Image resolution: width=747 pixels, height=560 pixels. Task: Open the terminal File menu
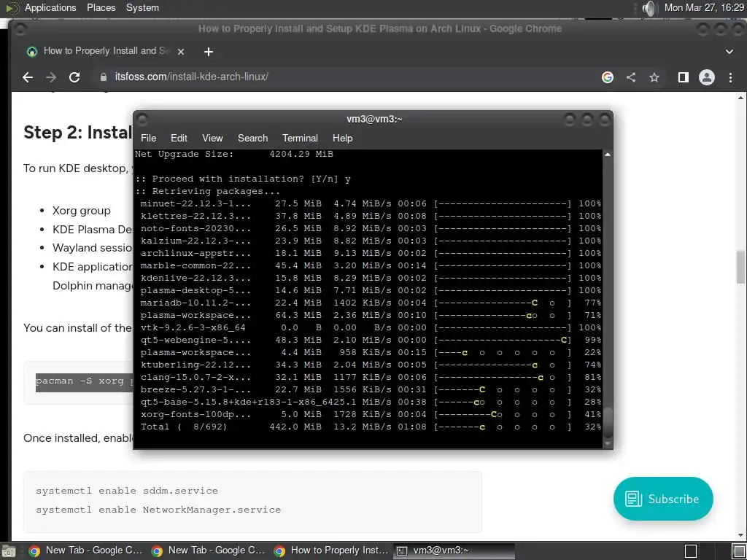pos(148,138)
